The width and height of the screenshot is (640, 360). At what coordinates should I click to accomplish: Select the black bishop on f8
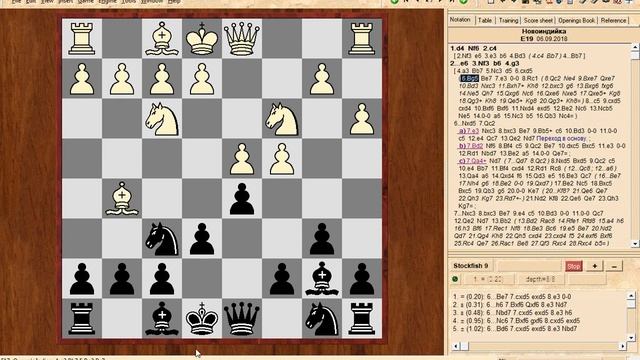162,319
